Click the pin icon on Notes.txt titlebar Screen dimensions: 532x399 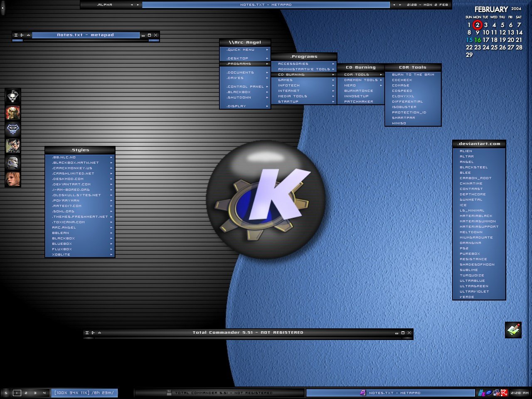pyautogui.click(x=22, y=35)
